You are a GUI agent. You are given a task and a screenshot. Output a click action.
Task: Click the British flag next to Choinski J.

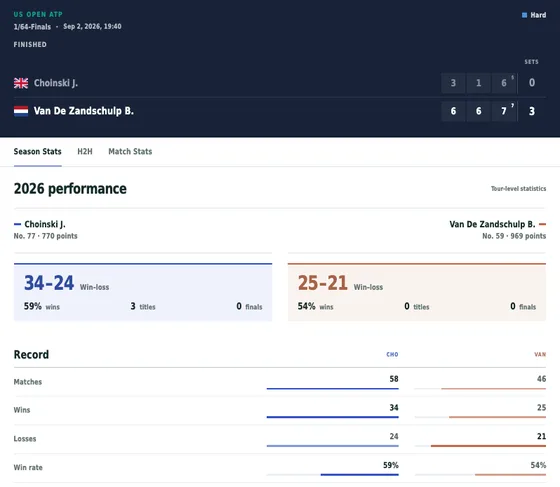point(21,83)
